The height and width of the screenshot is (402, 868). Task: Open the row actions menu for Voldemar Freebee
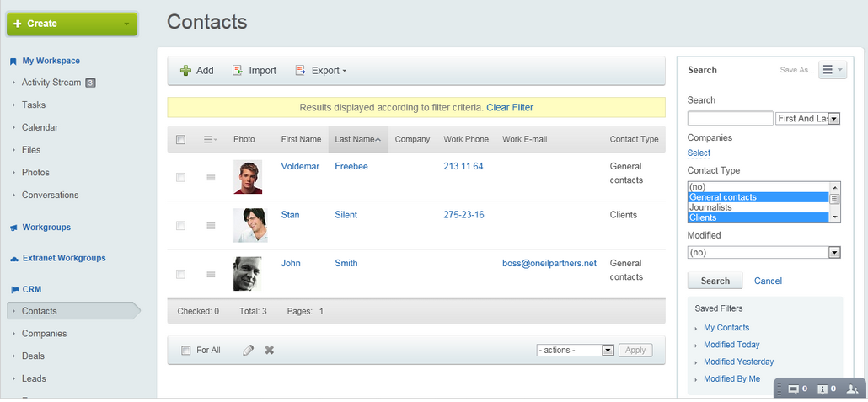tap(211, 177)
